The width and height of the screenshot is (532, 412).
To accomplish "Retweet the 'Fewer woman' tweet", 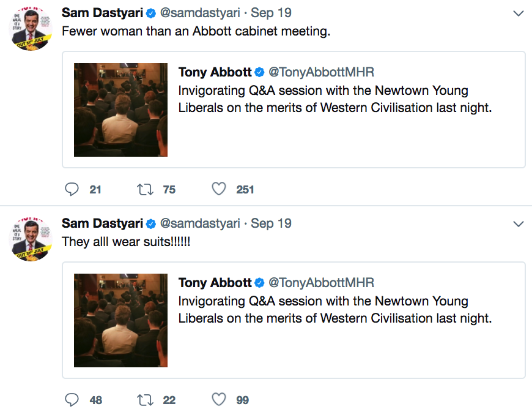I will click(x=146, y=189).
